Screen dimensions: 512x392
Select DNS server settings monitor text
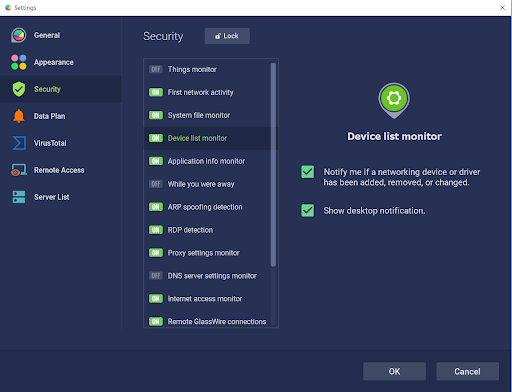coord(212,276)
